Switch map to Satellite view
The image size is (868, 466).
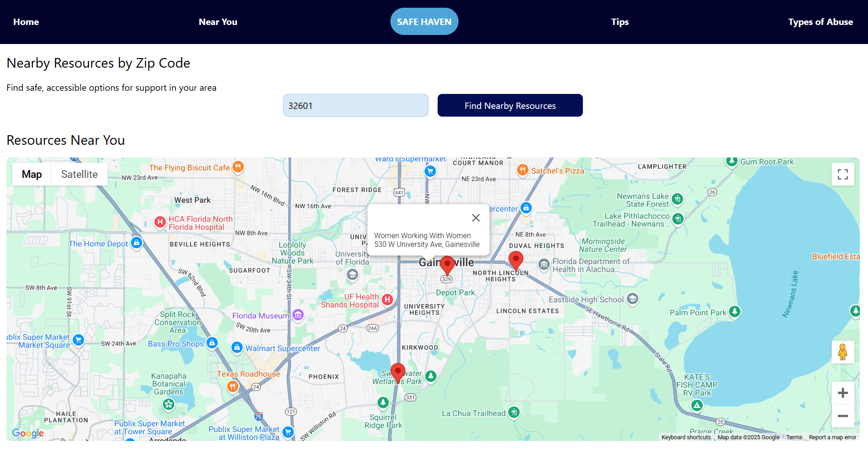(79, 174)
